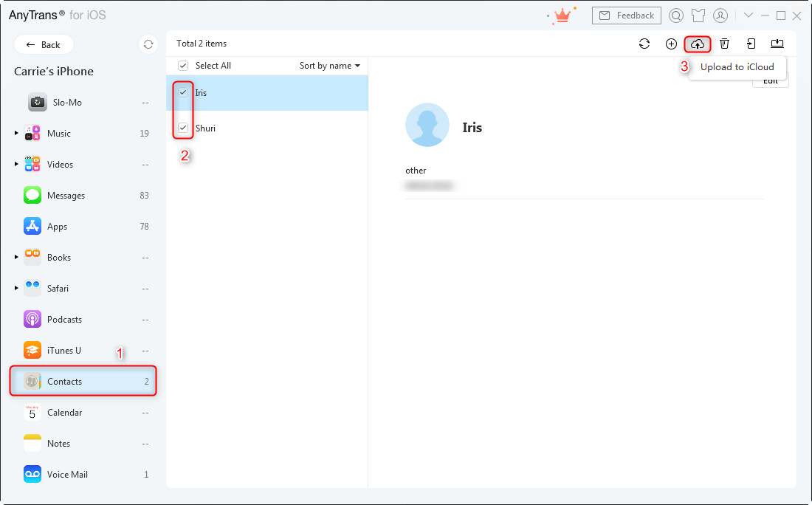812x505 pixels.
Task: Select the Music category icon
Action: (x=32, y=133)
